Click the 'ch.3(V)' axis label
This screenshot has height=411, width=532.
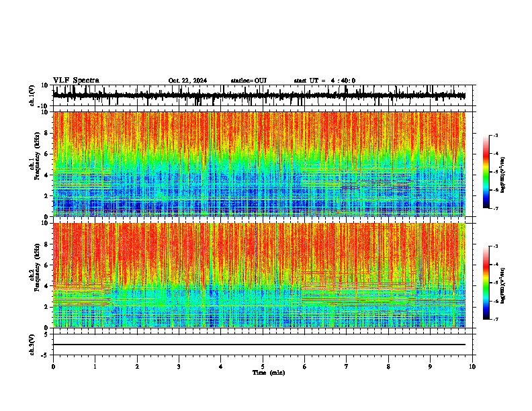[x=33, y=345]
